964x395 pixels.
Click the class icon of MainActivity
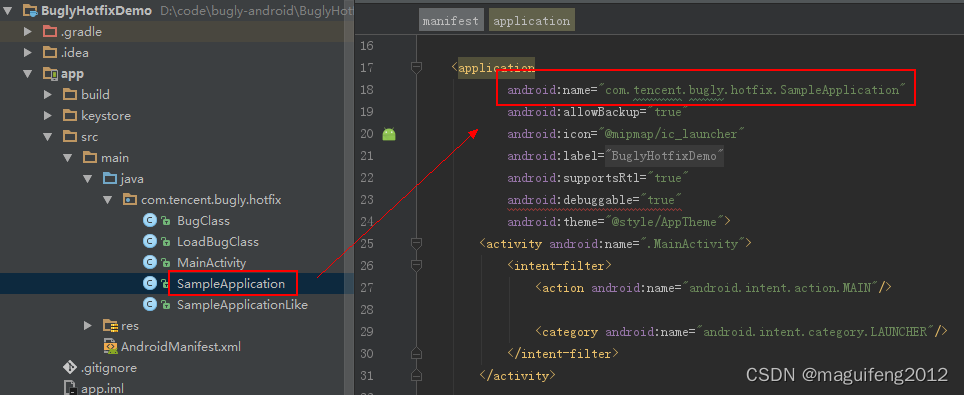[x=149, y=262]
